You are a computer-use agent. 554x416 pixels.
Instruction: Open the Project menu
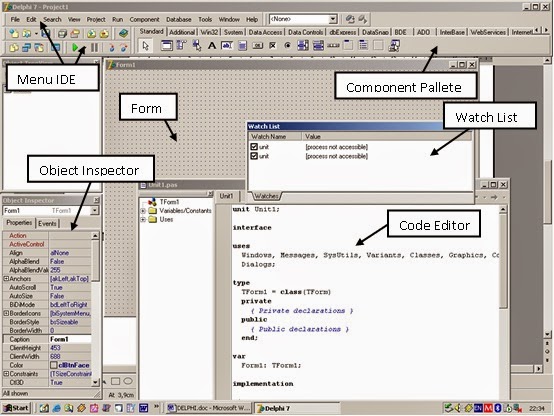coord(96,19)
